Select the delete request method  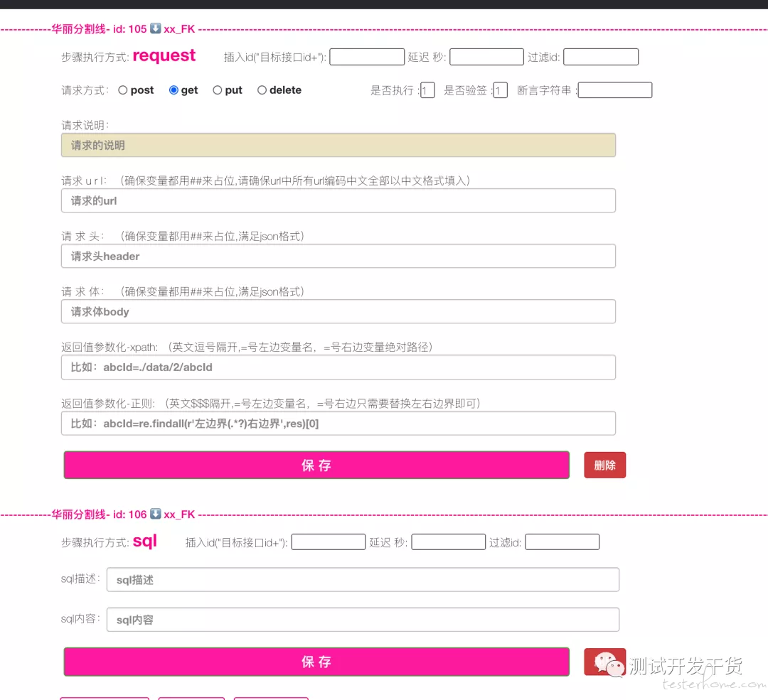262,90
